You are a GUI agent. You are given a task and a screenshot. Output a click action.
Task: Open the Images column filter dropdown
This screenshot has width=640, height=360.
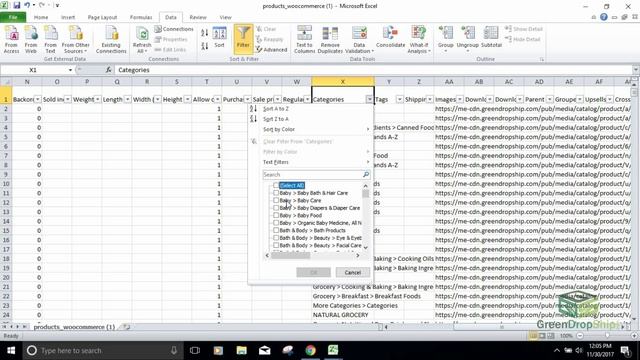[x=459, y=99]
